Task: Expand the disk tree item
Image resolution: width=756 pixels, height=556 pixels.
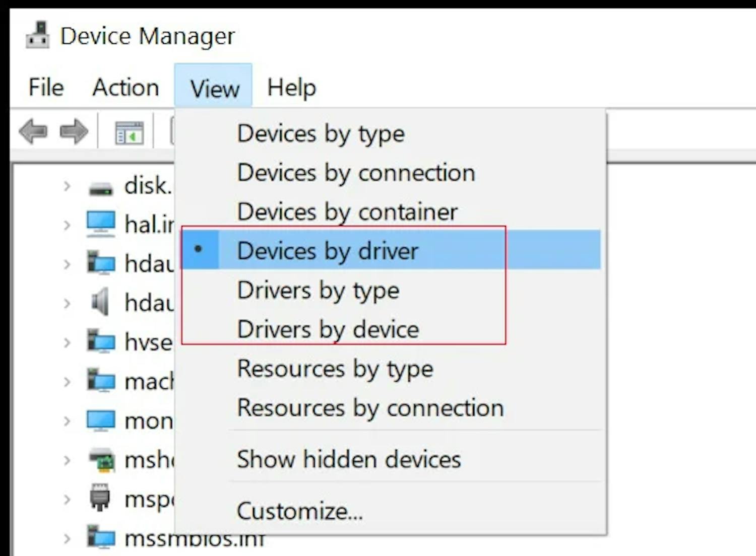Action: tap(67, 186)
